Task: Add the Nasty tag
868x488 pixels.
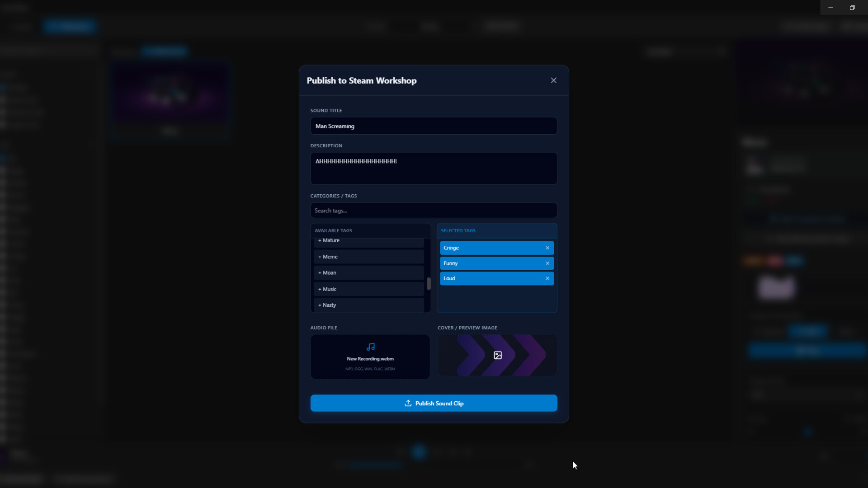Action: pyautogui.click(x=369, y=305)
